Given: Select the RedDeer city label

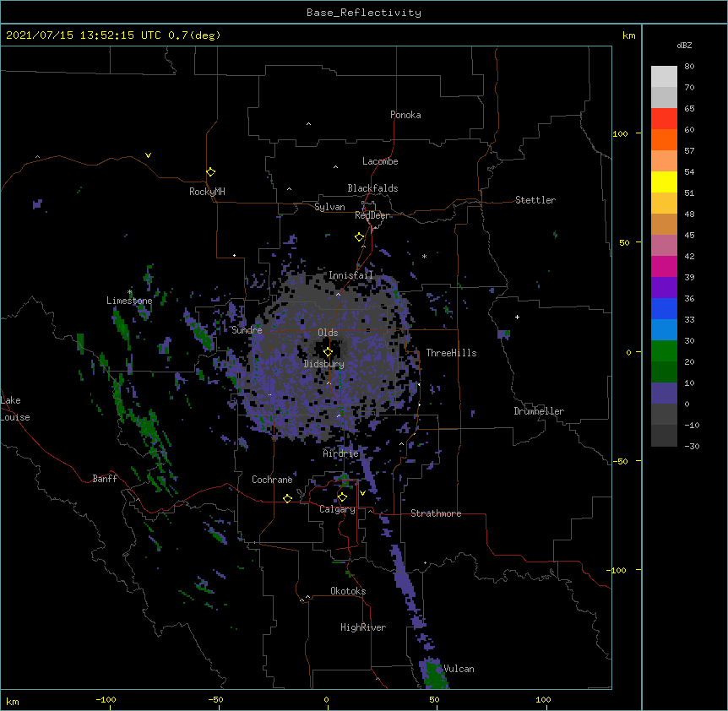Looking at the screenshot, I should point(372,215).
